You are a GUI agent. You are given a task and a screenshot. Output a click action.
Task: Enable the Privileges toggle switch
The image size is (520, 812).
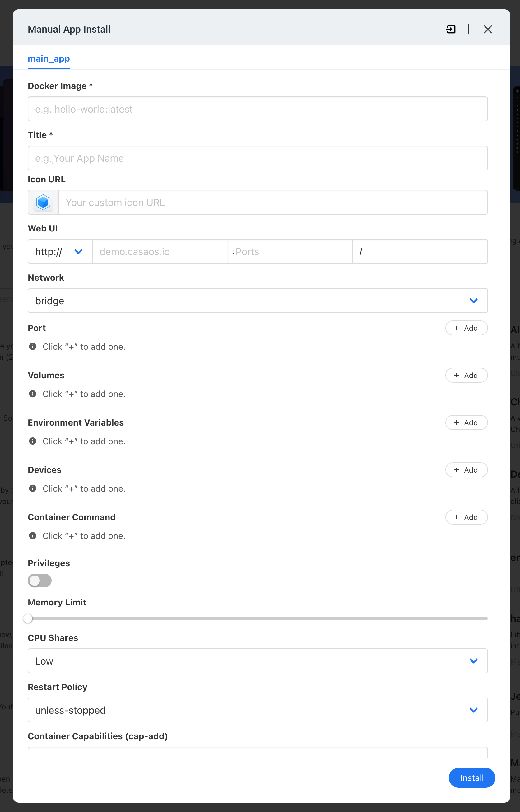pyautogui.click(x=39, y=581)
